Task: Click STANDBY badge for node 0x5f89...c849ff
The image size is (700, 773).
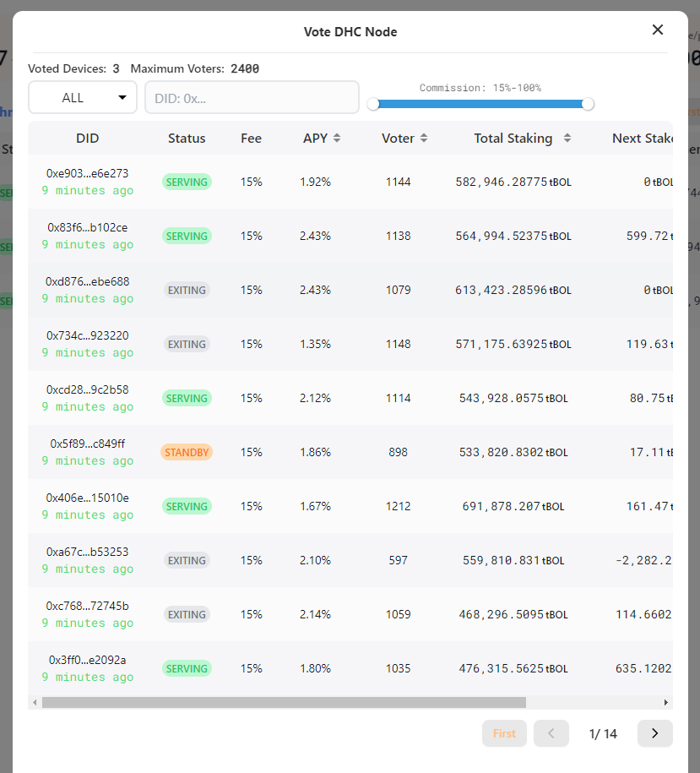Action: [187, 452]
